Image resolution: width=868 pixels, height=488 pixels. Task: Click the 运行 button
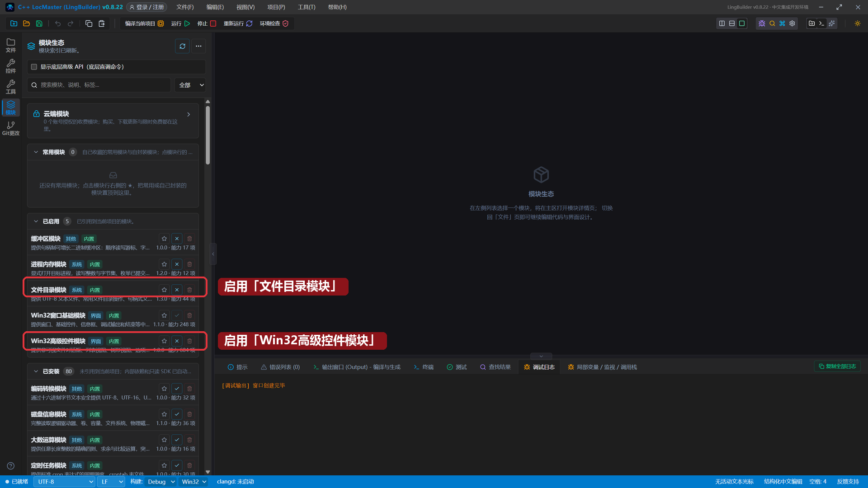(x=181, y=23)
